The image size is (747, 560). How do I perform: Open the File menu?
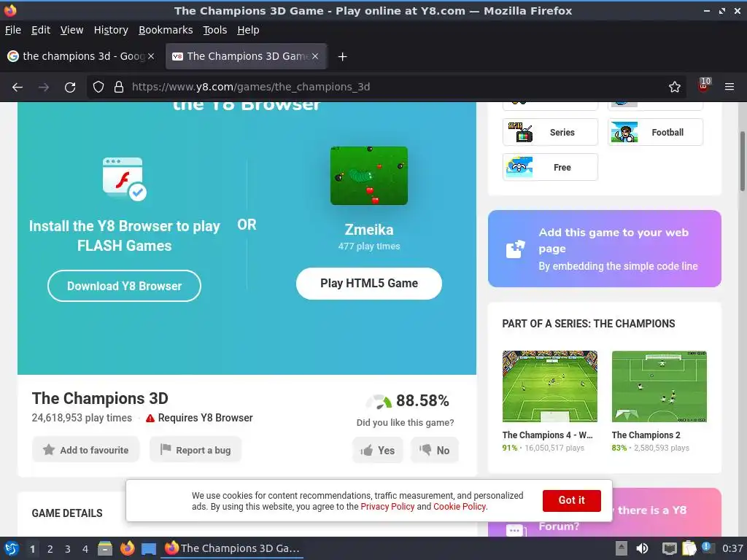coord(13,30)
